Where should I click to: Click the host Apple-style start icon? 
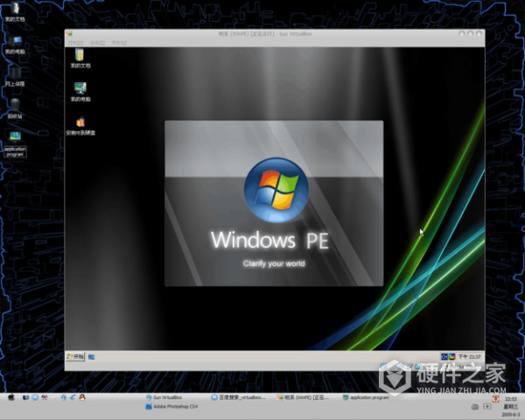pos(11,397)
